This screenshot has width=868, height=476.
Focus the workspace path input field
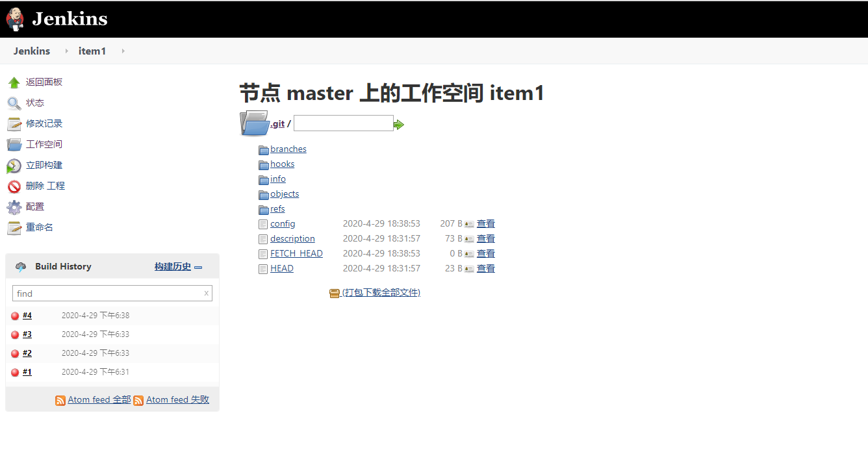click(344, 123)
